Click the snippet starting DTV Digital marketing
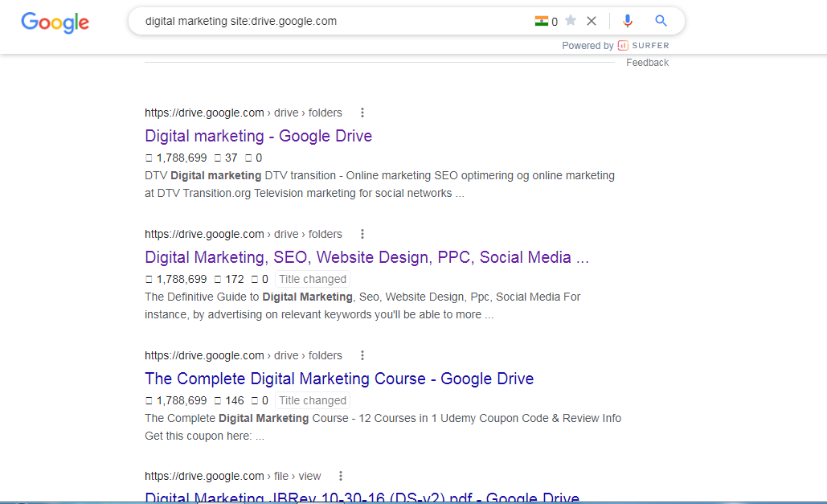Viewport: 827px width, 504px height. click(x=379, y=184)
